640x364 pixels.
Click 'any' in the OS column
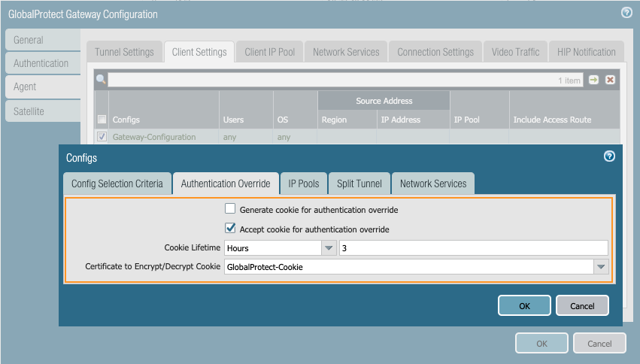click(x=284, y=137)
